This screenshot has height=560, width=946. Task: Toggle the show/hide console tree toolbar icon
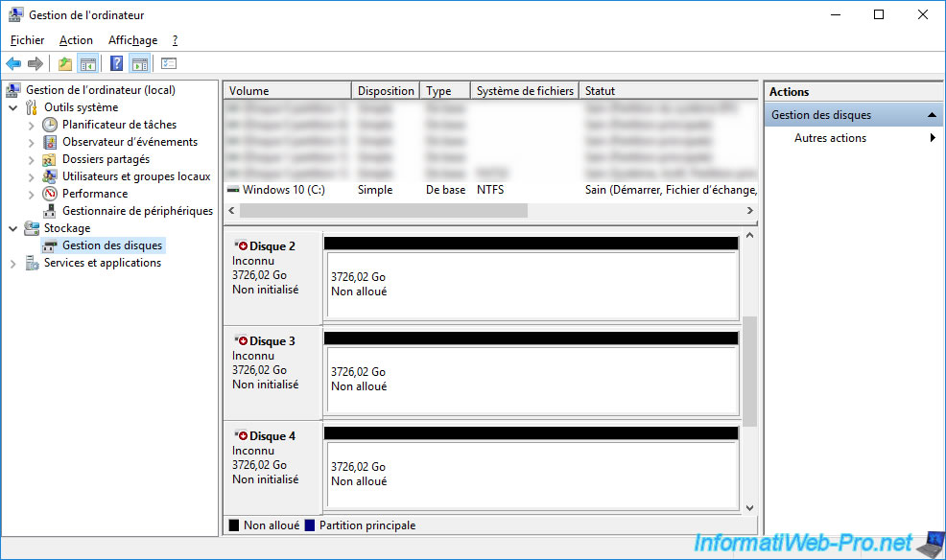point(88,64)
